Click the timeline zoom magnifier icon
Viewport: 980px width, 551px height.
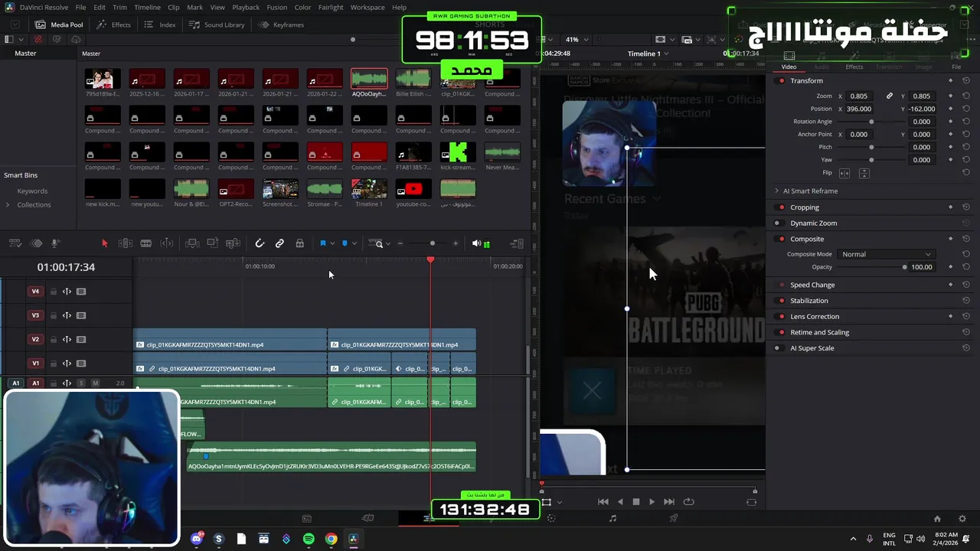tap(376, 243)
